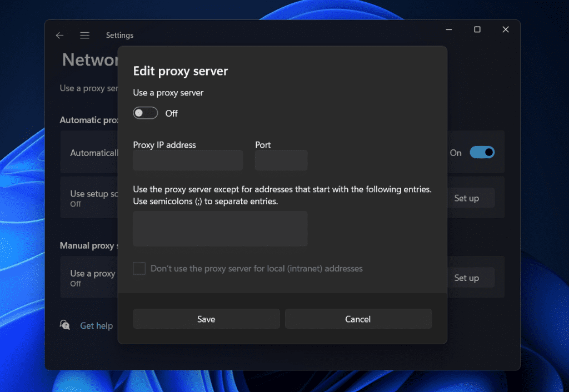Disable Automatically detect settings toggle
The width and height of the screenshot is (569, 392).
pos(482,152)
